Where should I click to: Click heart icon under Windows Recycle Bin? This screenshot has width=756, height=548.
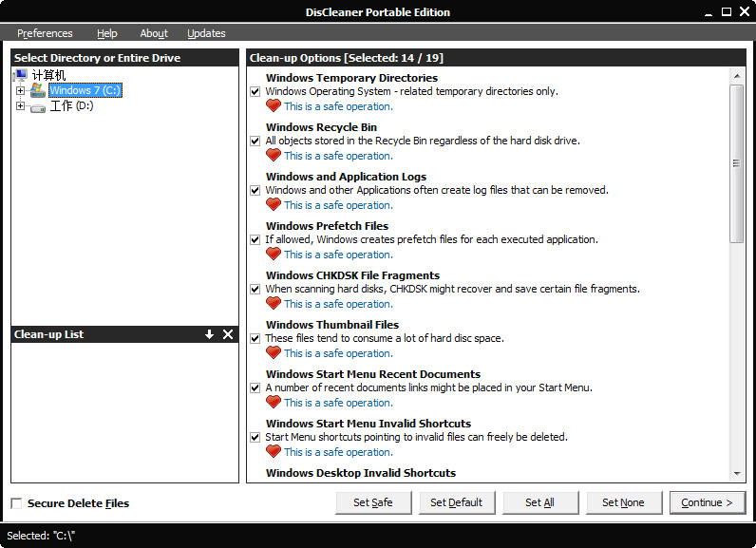pos(274,155)
